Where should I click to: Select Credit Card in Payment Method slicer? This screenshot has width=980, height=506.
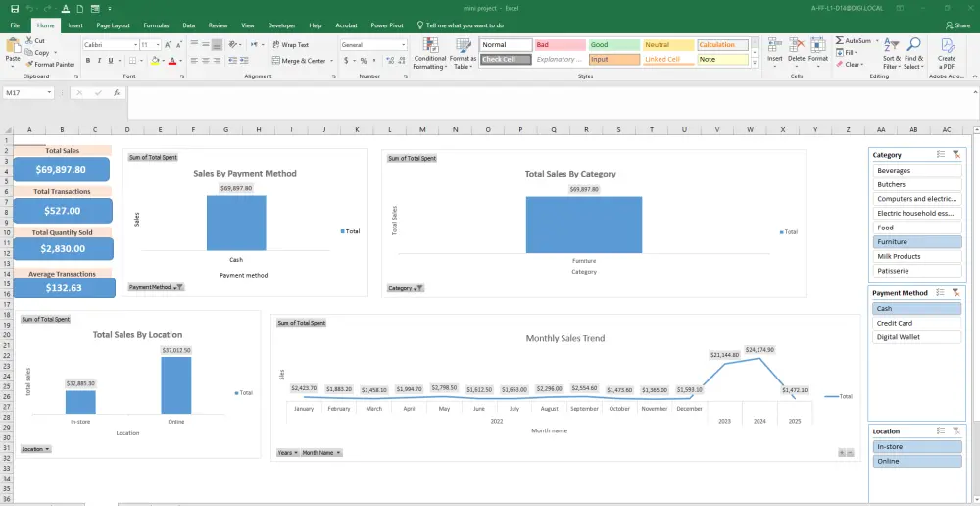tap(917, 323)
